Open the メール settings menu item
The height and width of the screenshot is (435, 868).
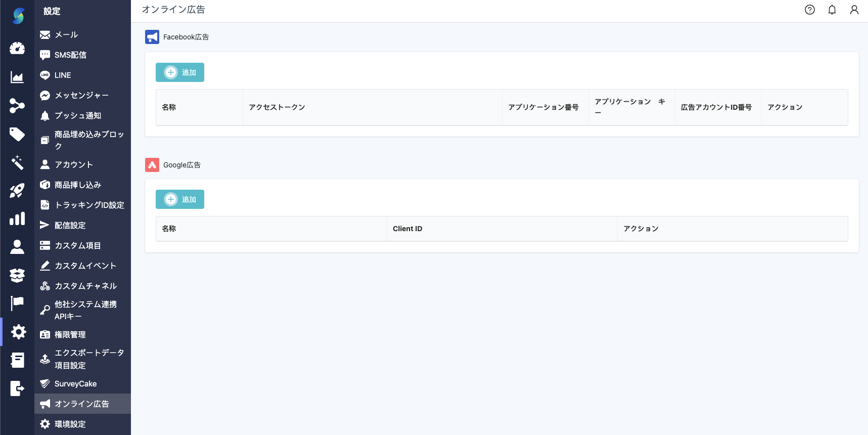tap(66, 35)
